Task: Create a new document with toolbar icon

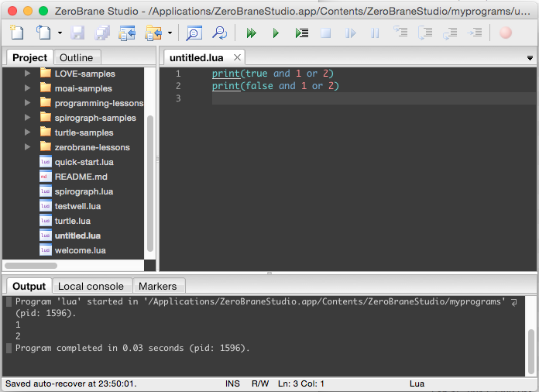Action: pos(17,33)
